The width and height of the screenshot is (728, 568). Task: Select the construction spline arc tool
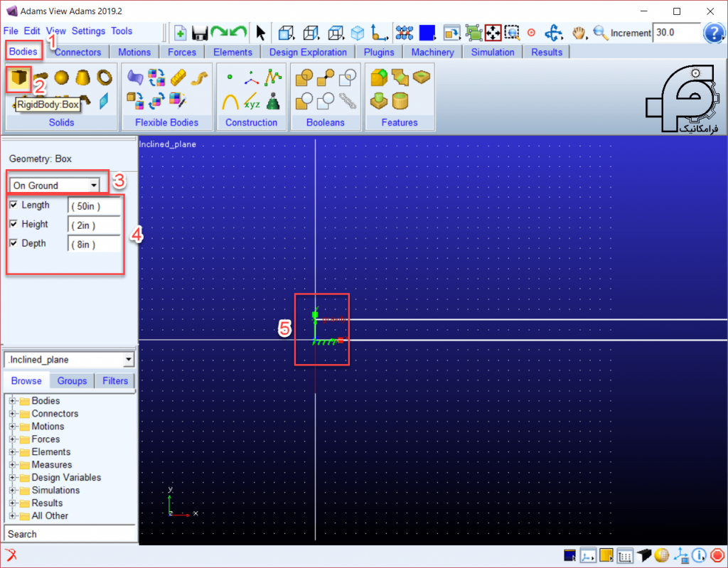click(x=230, y=101)
